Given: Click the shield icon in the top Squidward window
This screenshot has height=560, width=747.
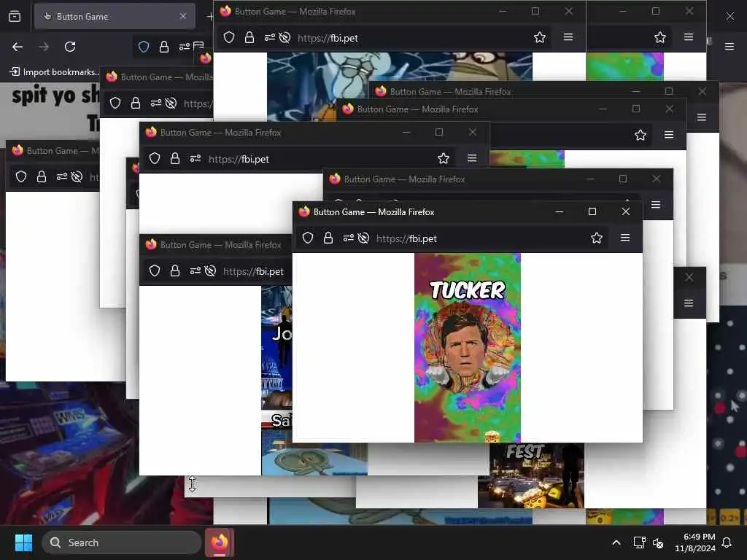Looking at the screenshot, I should (x=229, y=38).
